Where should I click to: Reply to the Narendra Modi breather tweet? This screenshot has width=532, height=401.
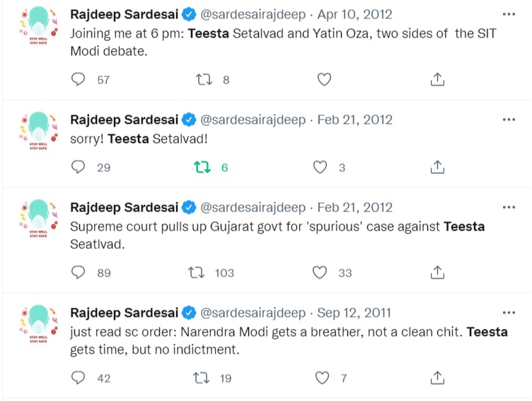[79, 378]
